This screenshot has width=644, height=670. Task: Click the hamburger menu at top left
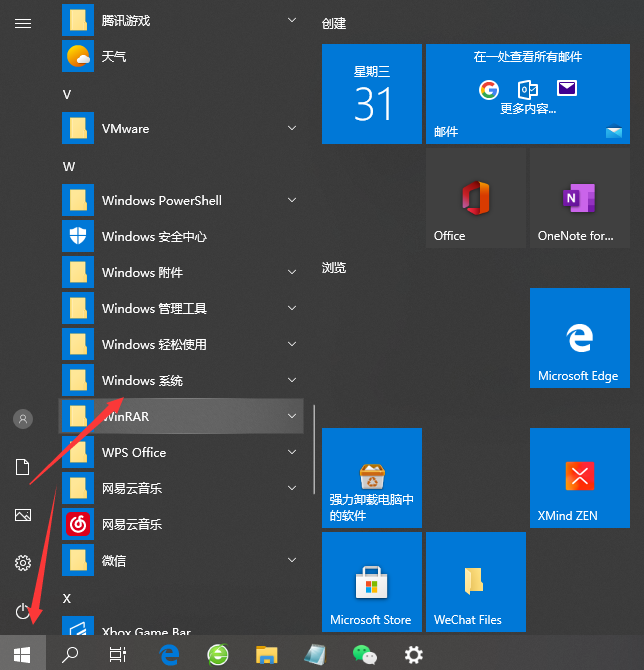pyautogui.click(x=23, y=22)
